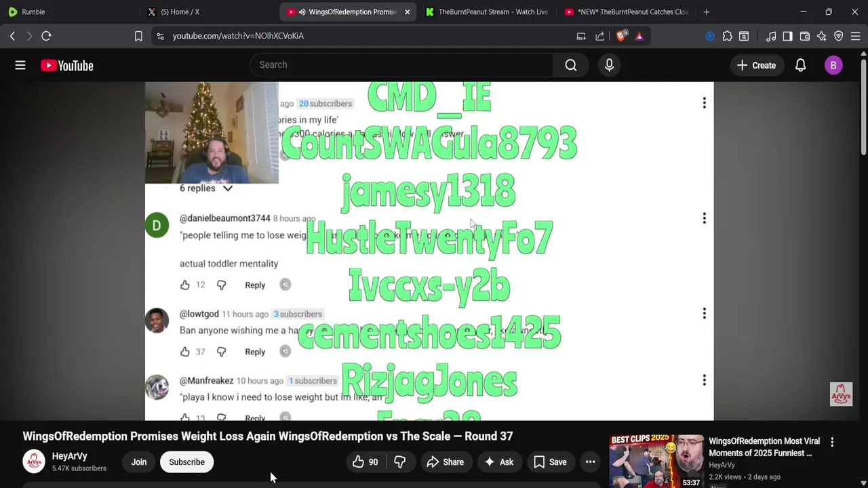Click the address bar URL youtube.com/watch
The width and height of the screenshot is (868, 488).
click(x=238, y=36)
